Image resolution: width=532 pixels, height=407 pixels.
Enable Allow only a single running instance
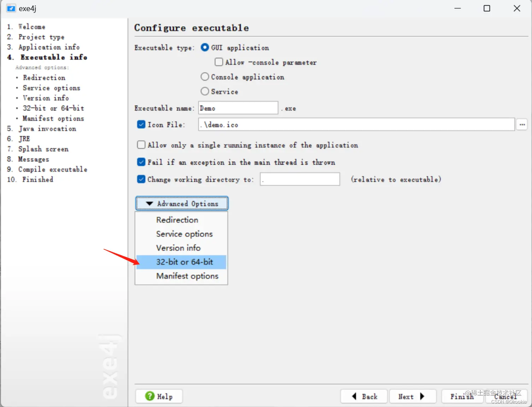tap(141, 145)
